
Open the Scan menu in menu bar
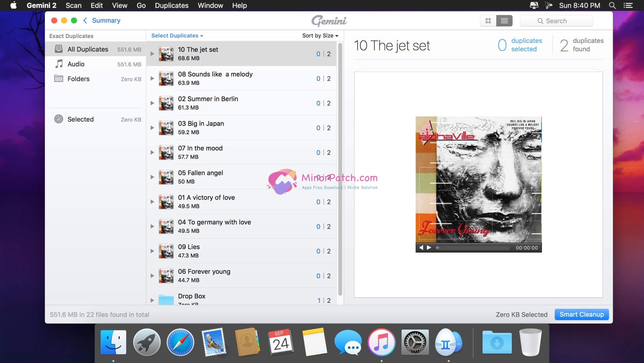pos(73,5)
